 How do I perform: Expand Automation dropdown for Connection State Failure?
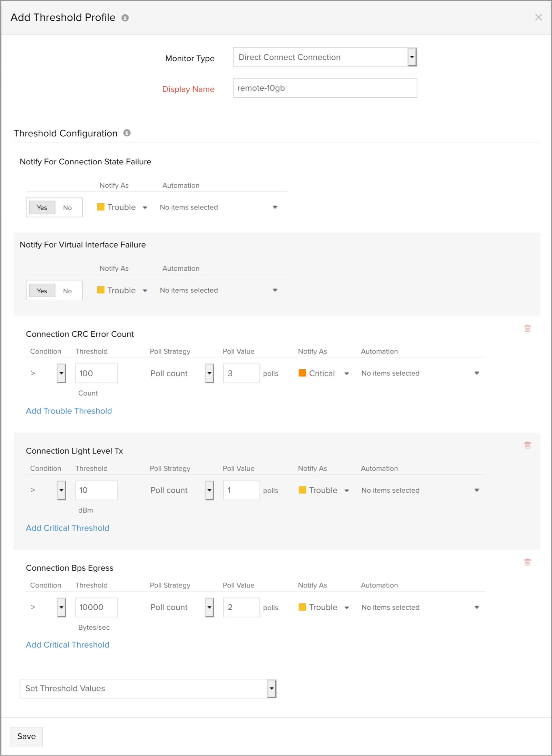tap(275, 207)
